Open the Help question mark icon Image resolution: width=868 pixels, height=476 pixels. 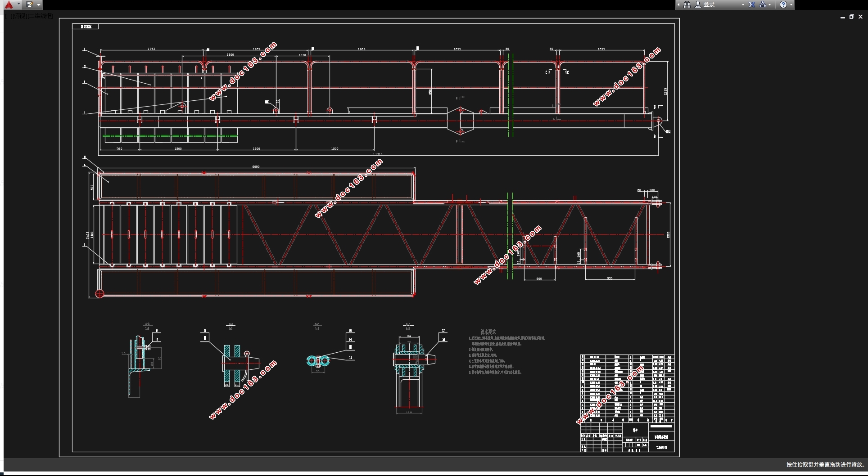point(783,4)
